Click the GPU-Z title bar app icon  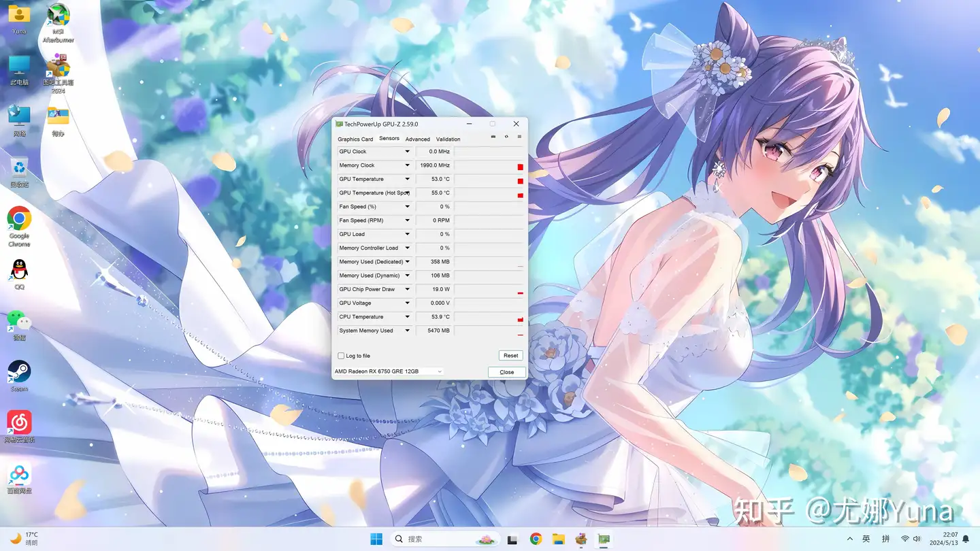[339, 124]
